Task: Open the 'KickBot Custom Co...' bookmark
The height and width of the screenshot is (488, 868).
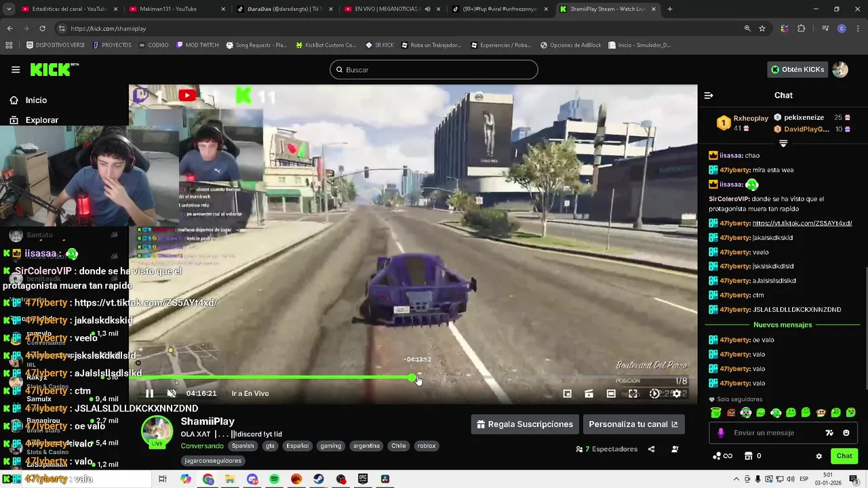Action: coord(325,45)
